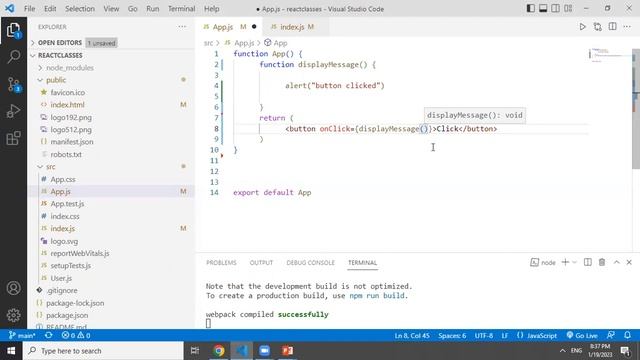
Task: Open the Edit menu
Action: click(50, 9)
